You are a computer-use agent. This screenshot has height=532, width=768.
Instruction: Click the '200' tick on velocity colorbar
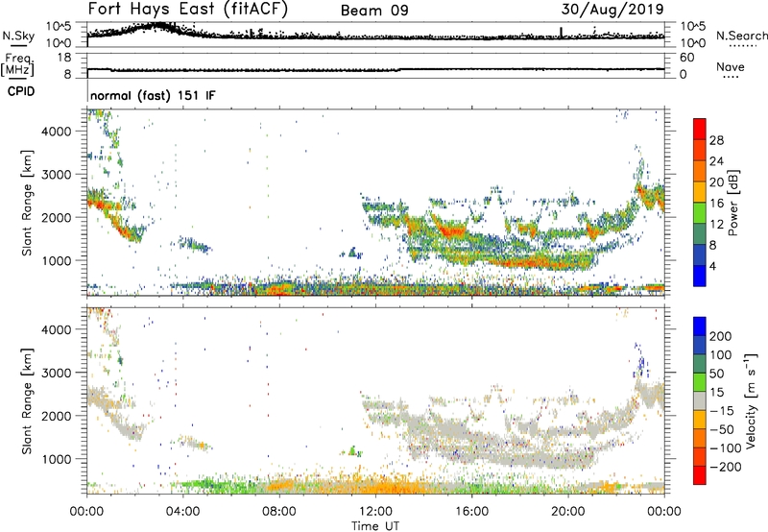[721, 336]
